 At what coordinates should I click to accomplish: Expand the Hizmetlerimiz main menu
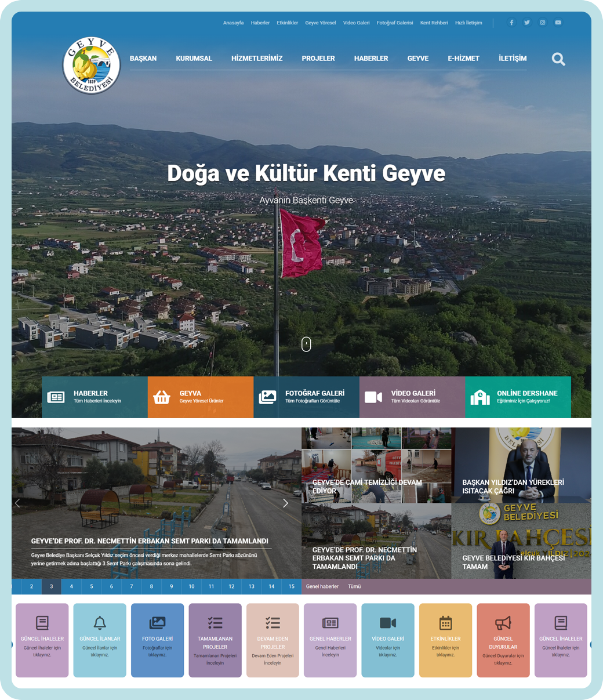tap(257, 59)
